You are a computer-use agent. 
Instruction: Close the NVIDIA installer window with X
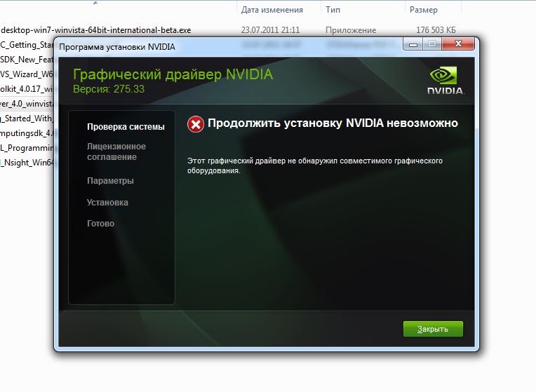pyautogui.click(x=458, y=44)
